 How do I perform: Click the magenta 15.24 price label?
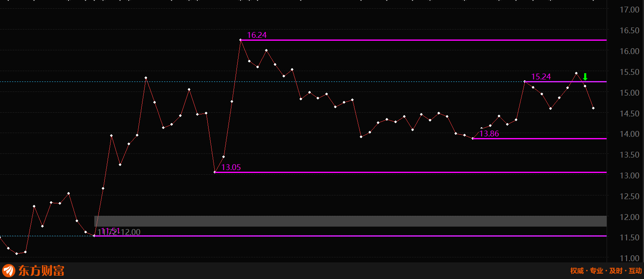[541, 77]
